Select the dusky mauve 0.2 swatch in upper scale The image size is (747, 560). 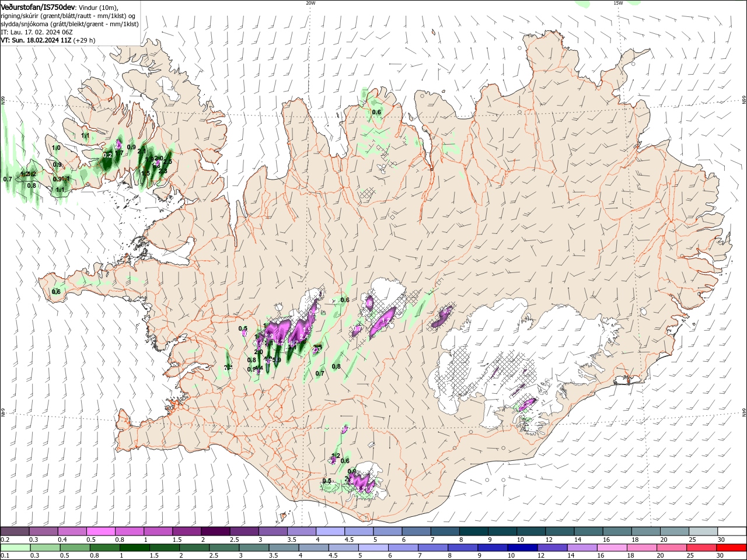(15, 531)
